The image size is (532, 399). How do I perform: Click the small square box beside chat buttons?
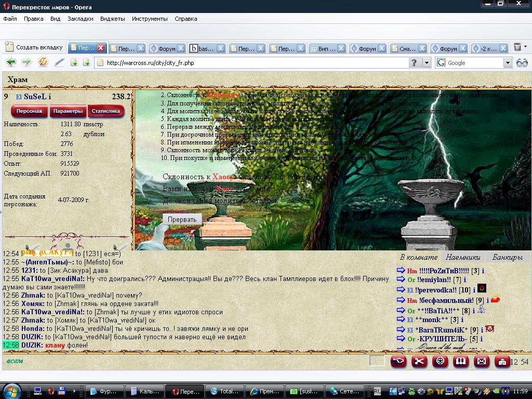[x=377, y=361]
